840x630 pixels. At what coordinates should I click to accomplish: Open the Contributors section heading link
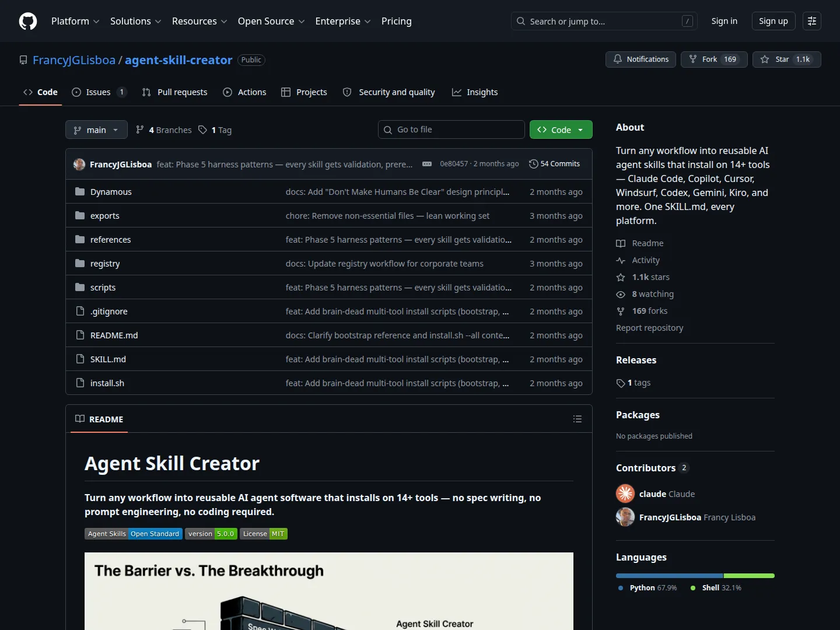click(653, 468)
